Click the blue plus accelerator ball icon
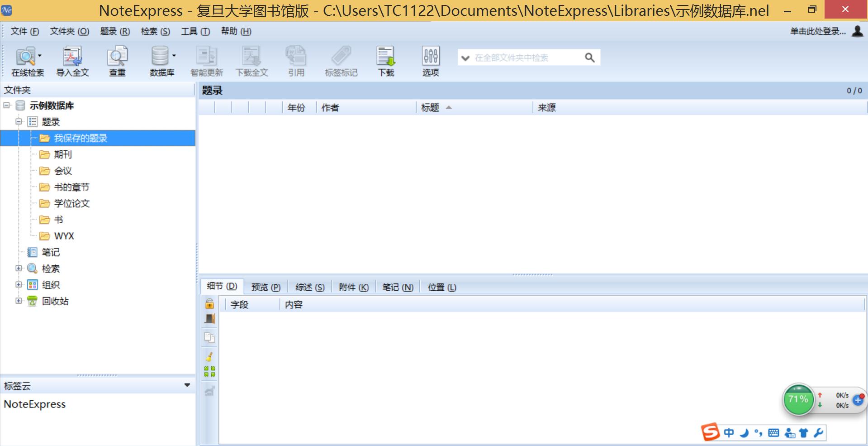This screenshot has width=868, height=446. click(x=858, y=400)
